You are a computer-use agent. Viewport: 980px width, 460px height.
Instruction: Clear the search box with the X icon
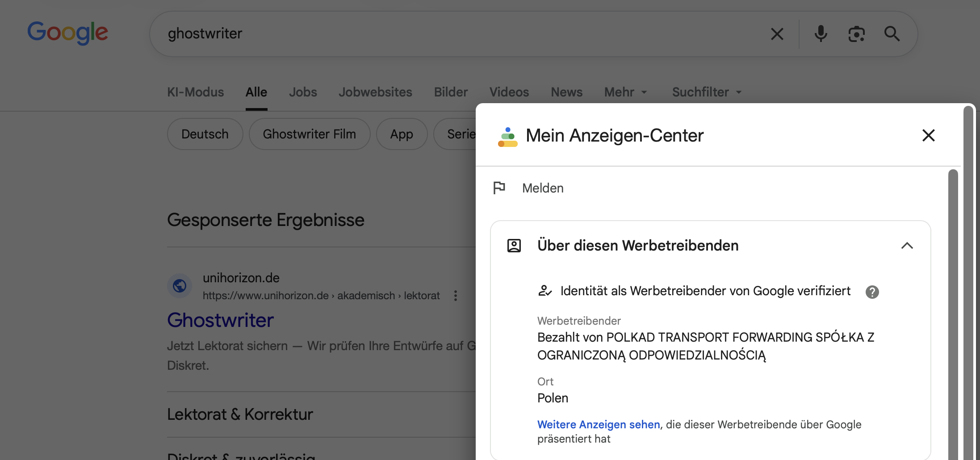(x=777, y=34)
